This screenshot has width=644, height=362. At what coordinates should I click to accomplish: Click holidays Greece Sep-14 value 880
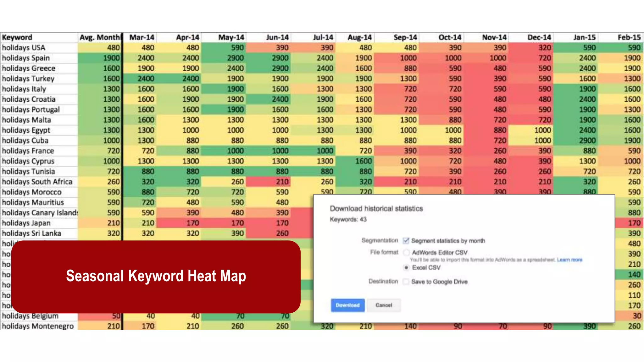(397, 69)
